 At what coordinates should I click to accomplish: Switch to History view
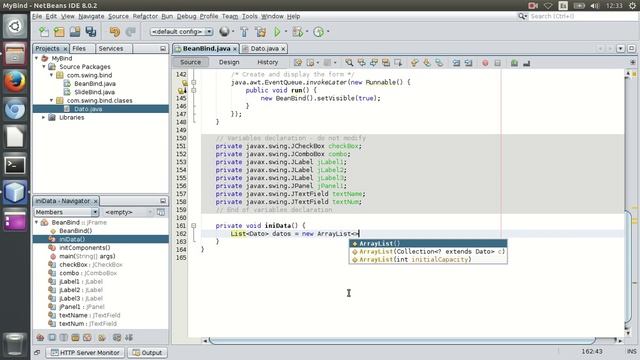(268, 62)
